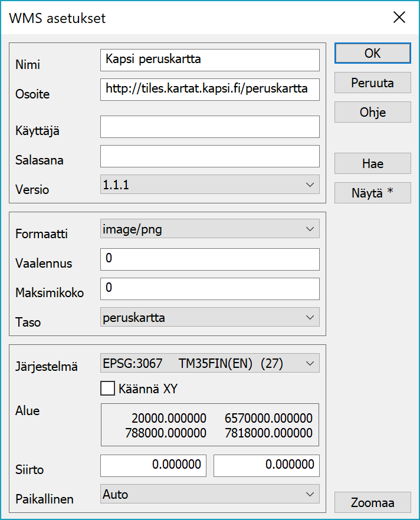
Task: Click the Vaalennus value field
Action: click(209, 259)
